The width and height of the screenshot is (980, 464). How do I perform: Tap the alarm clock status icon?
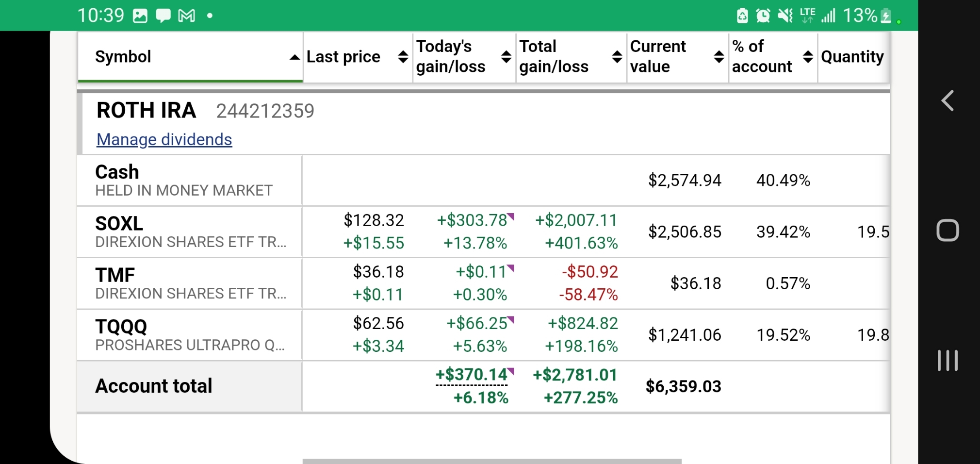point(763,16)
